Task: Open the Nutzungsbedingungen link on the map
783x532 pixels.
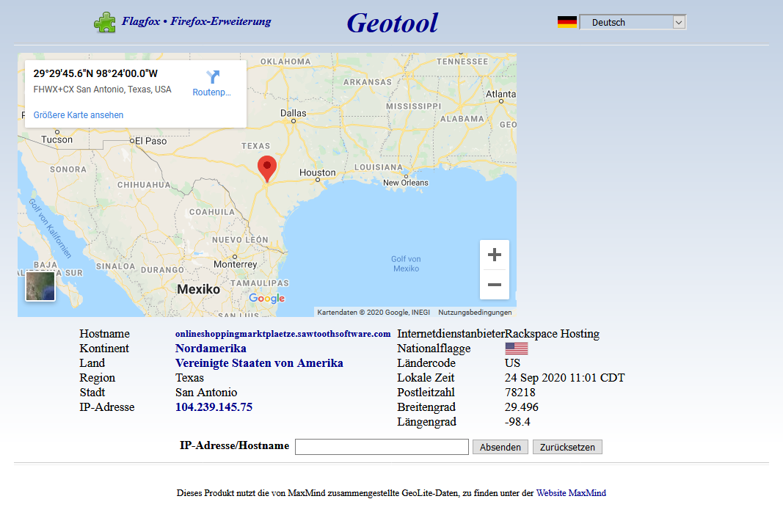Action: [475, 312]
